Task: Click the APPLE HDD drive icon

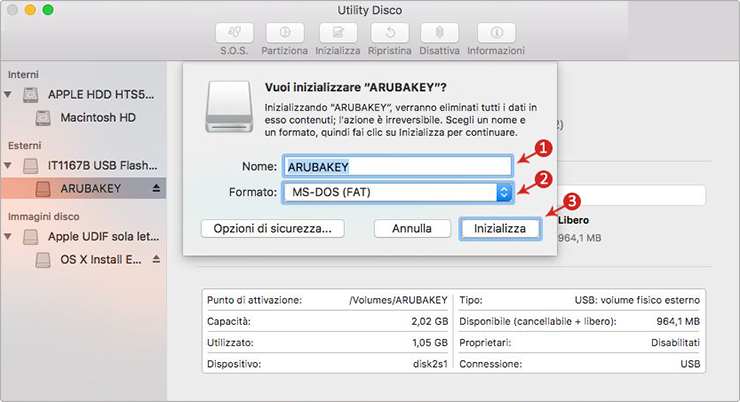Action: pos(31,95)
